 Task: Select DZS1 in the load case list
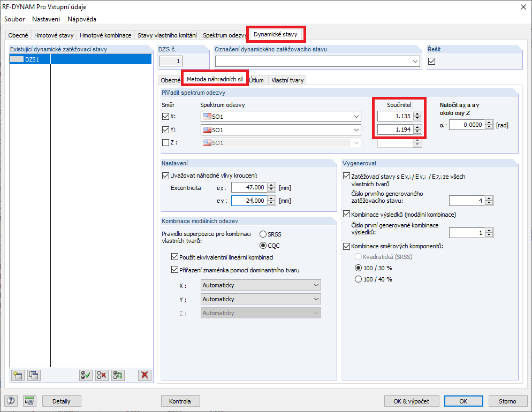[80, 59]
